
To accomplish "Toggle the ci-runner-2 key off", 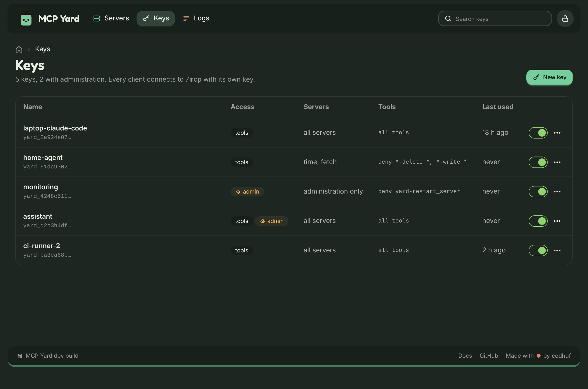I will coord(538,250).
